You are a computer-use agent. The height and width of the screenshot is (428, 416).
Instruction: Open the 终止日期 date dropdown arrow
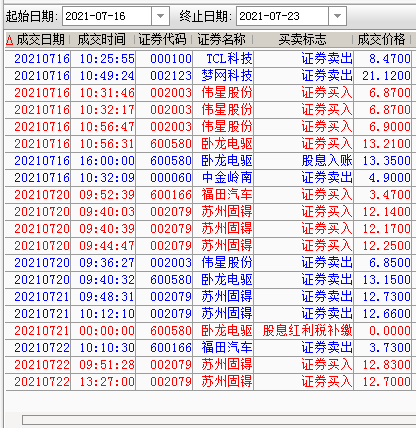(337, 16)
